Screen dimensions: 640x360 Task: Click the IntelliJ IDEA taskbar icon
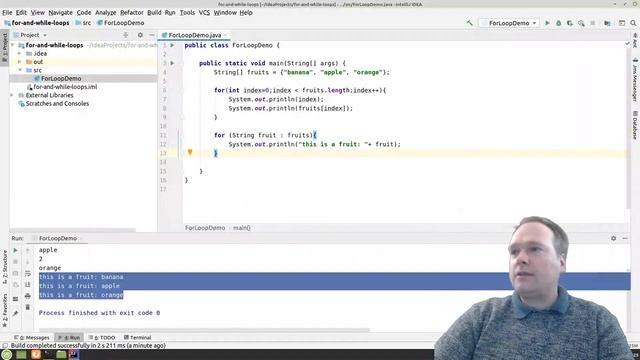[x=74, y=354]
